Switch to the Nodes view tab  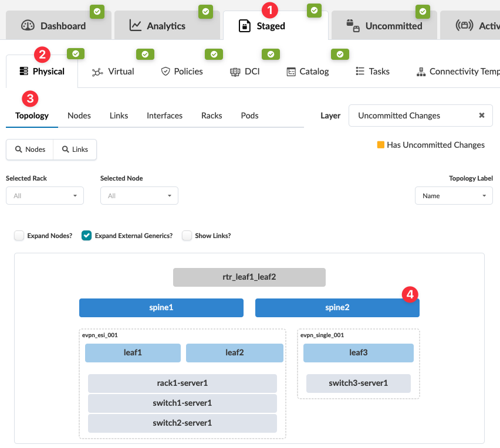pyautogui.click(x=79, y=116)
